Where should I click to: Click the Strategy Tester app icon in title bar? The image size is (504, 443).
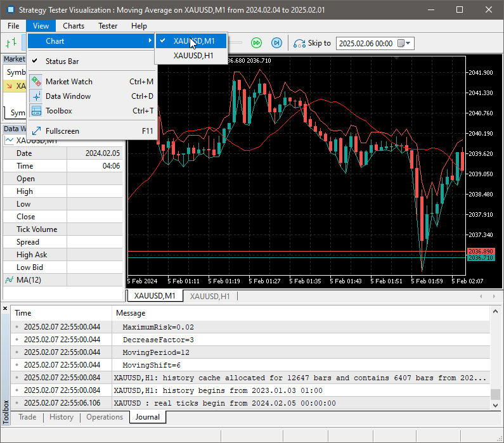pyautogui.click(x=11, y=10)
